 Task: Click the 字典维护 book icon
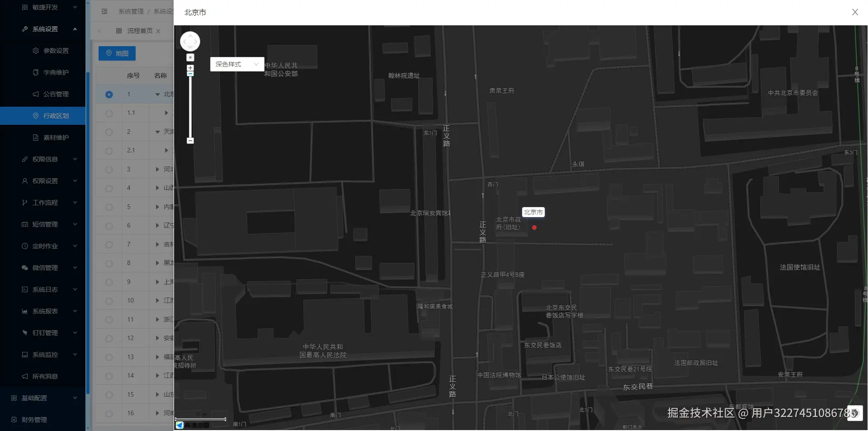(36, 72)
